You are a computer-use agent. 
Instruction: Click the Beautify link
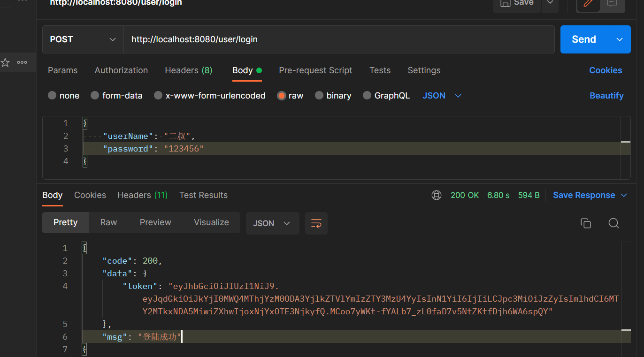606,96
